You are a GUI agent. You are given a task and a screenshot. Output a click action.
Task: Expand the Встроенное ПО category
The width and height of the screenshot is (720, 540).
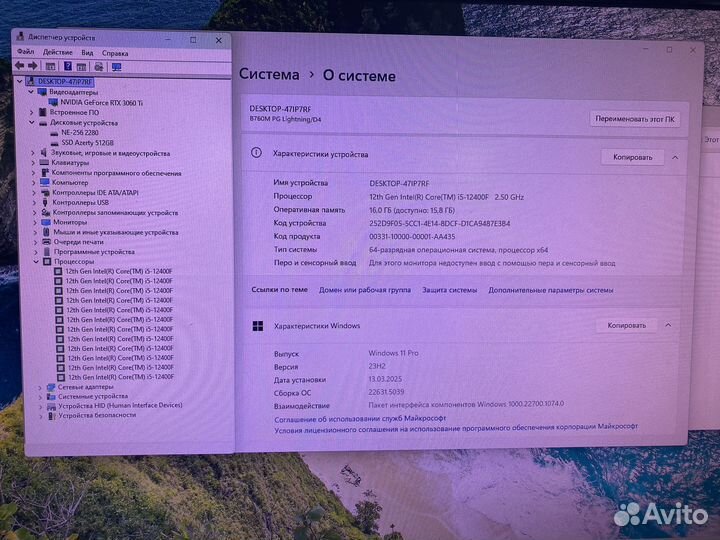pos(32,112)
